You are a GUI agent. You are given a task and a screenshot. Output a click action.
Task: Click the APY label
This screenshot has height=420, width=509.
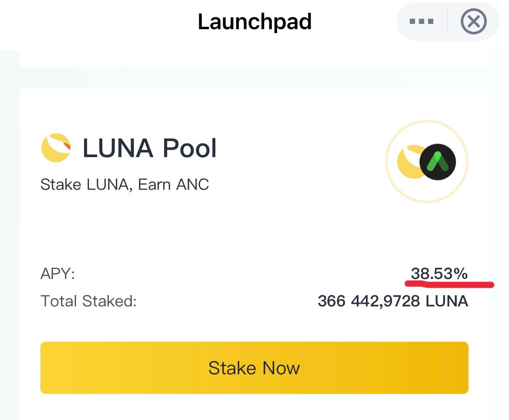click(58, 273)
